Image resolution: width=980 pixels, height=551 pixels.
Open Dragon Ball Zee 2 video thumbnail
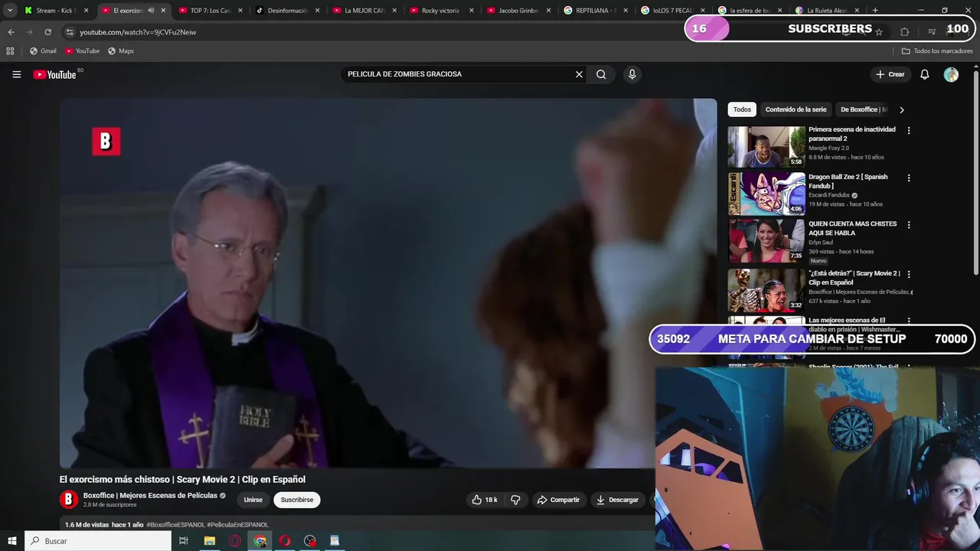point(766,194)
